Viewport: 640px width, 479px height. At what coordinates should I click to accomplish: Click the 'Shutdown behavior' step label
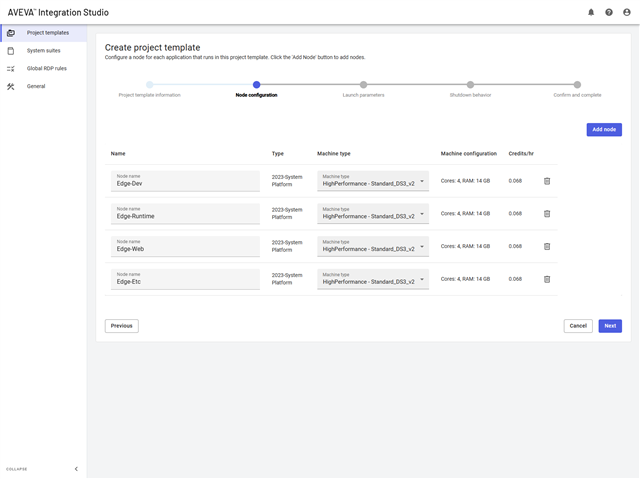tap(470, 95)
